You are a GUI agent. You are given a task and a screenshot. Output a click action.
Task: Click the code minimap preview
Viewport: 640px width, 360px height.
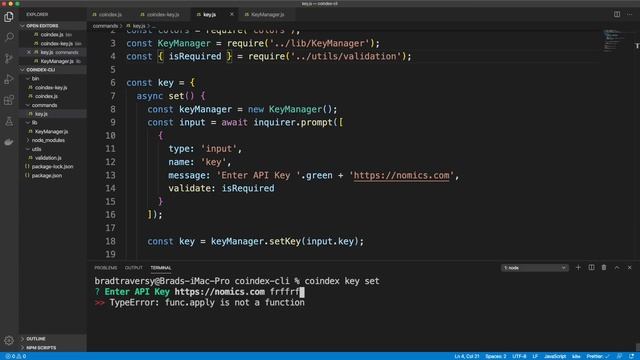pos(613,40)
